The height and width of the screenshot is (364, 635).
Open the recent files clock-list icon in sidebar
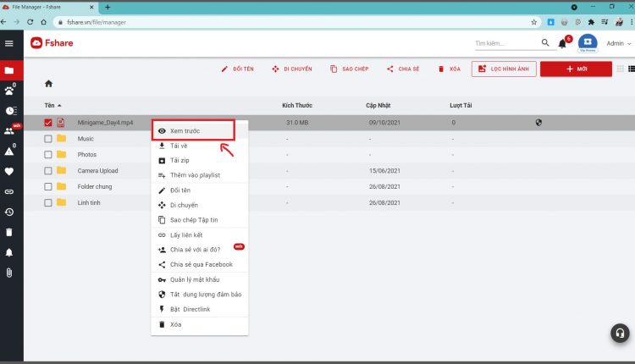[x=10, y=111]
